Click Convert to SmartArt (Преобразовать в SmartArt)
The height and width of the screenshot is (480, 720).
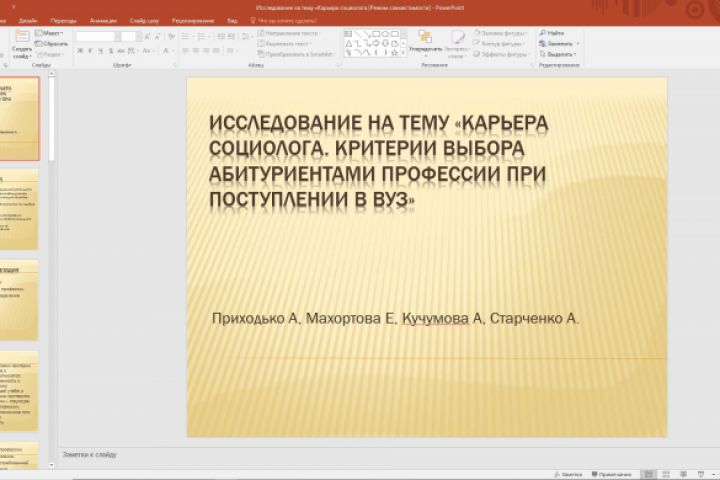tap(296, 54)
